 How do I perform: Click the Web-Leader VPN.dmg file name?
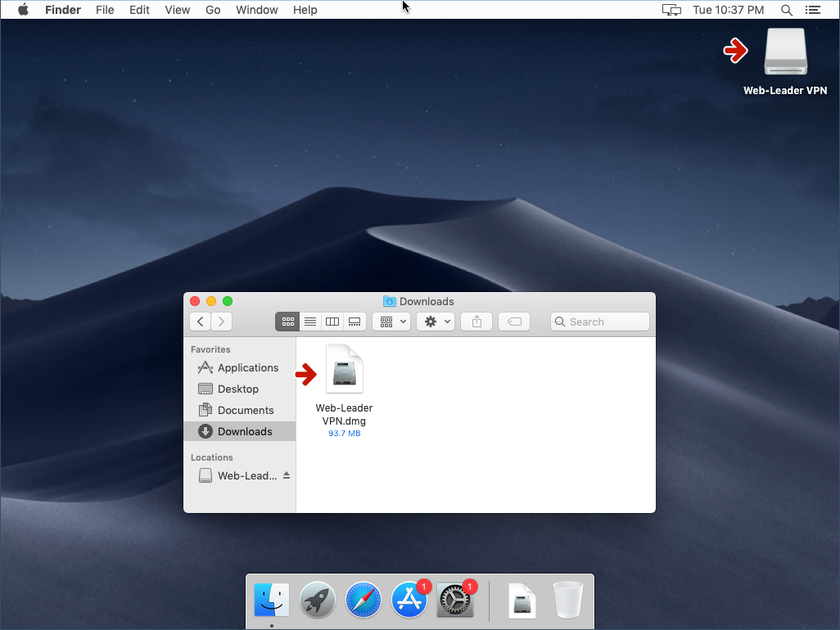tap(344, 414)
